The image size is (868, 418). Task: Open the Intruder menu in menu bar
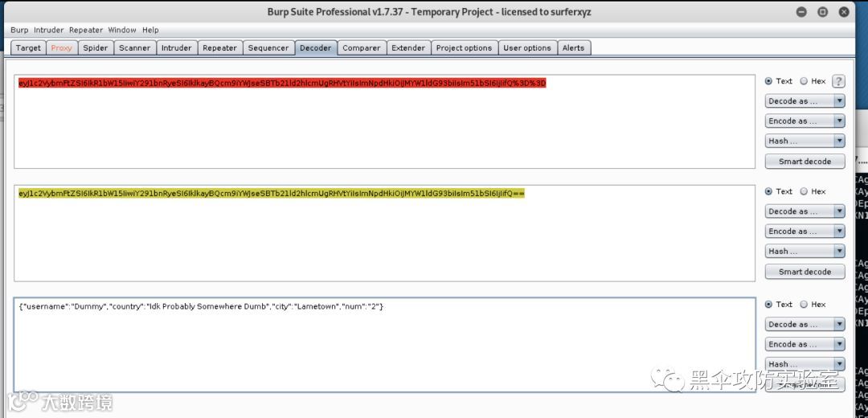click(49, 30)
